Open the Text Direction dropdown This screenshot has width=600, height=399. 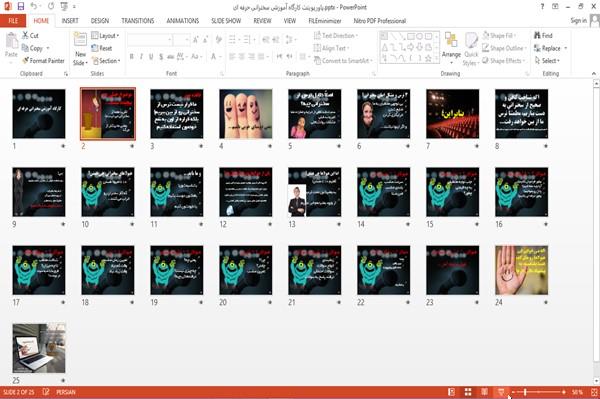tap(336, 36)
